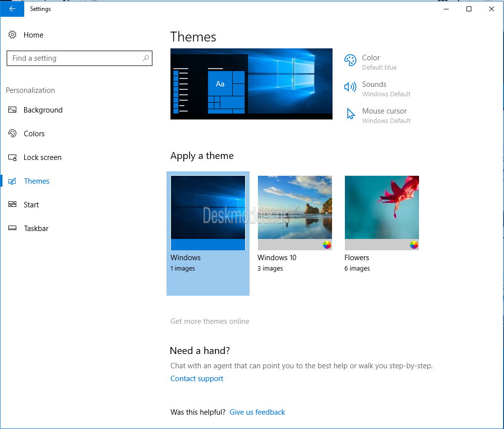
Task: Click the Colors palette icon in sidebar
Action: point(12,133)
